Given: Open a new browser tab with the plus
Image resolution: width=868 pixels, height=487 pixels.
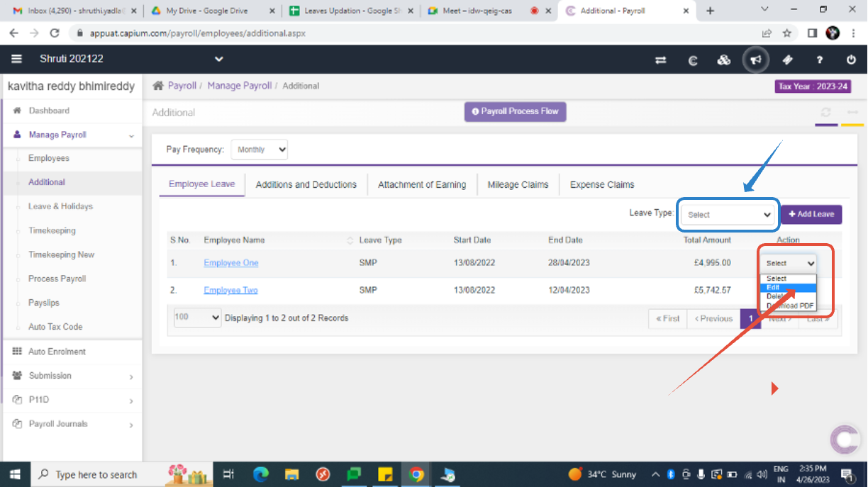Looking at the screenshot, I should tap(711, 11).
